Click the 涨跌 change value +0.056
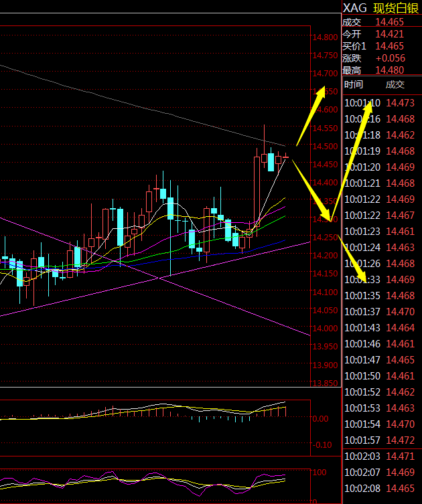Viewport: 422px width, 504px height. coord(390,58)
